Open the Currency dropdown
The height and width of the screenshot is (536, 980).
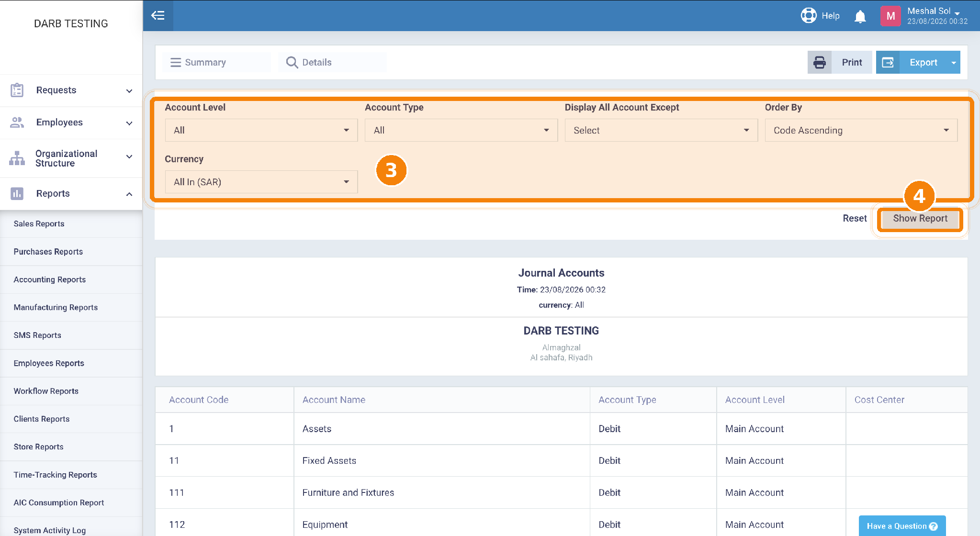pyautogui.click(x=261, y=182)
